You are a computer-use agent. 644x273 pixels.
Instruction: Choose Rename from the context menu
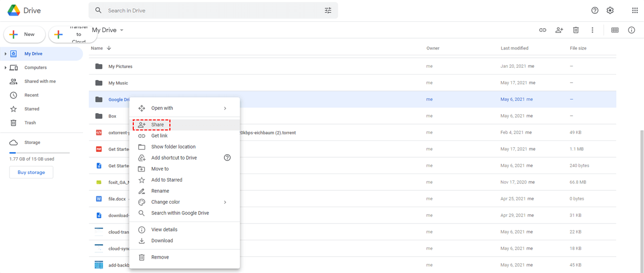pyautogui.click(x=160, y=191)
